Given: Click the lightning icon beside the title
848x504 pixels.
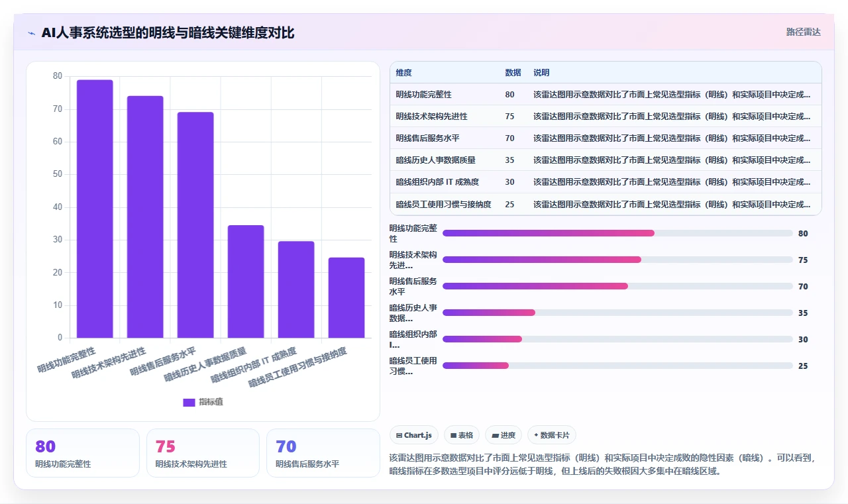Looking at the screenshot, I should [31, 33].
